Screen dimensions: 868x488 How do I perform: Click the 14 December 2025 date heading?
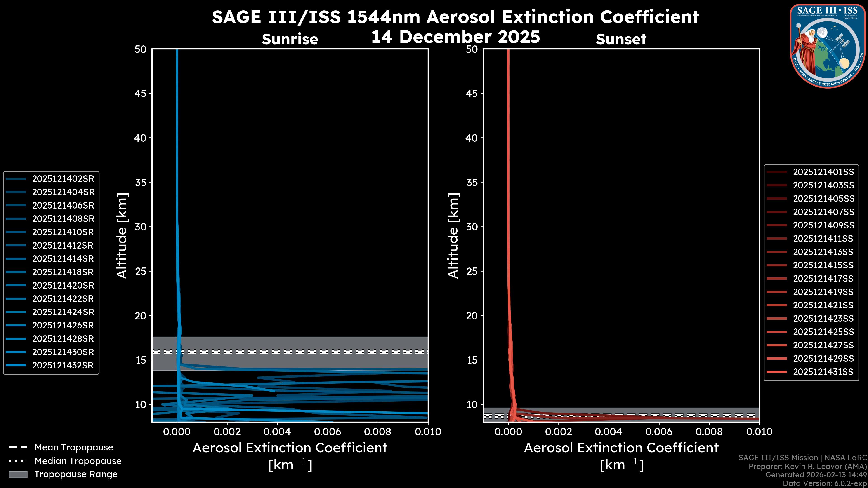(x=455, y=37)
